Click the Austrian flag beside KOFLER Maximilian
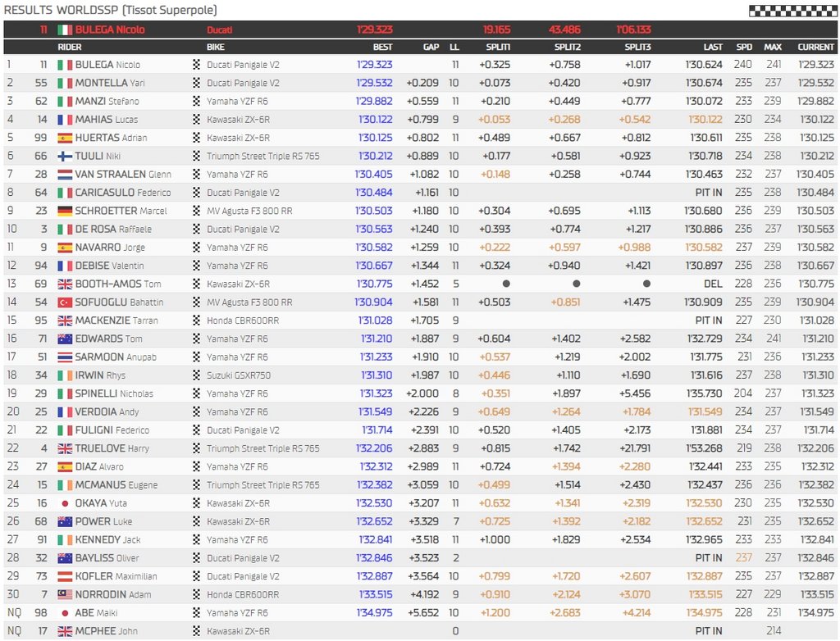This screenshot has width=840, height=641. click(65, 577)
